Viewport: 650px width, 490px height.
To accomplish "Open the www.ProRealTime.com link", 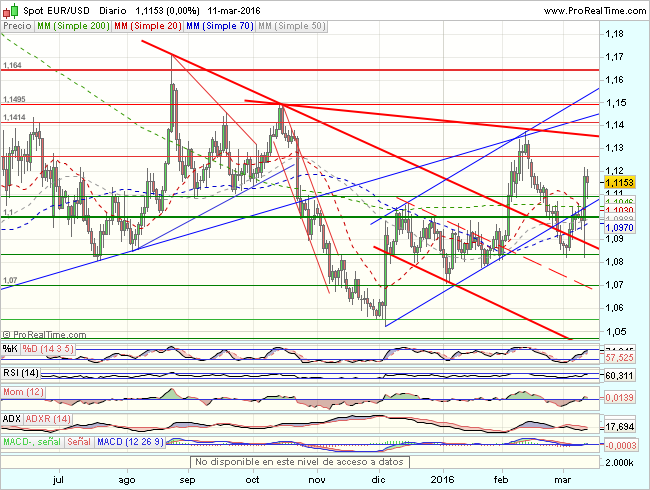I will (x=594, y=11).
